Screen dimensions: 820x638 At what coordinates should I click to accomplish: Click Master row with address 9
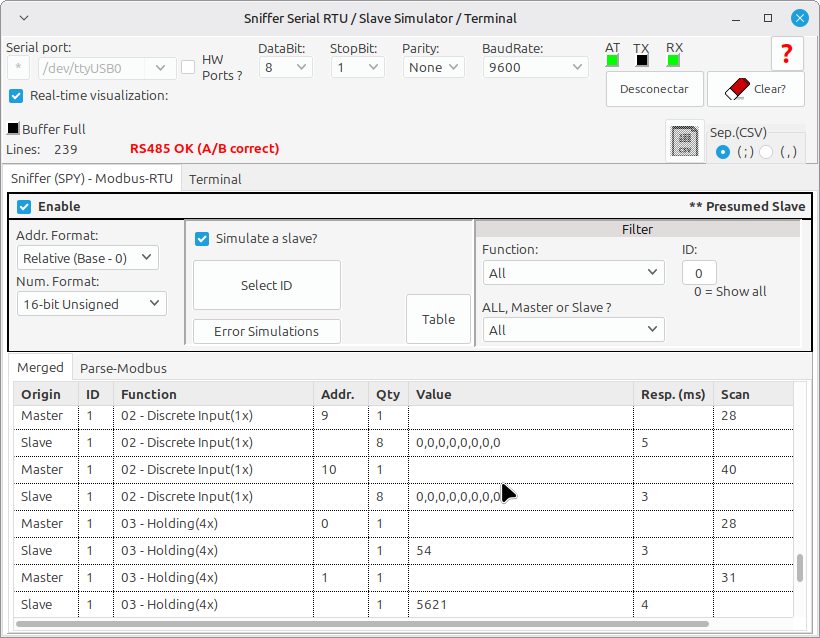pos(403,416)
